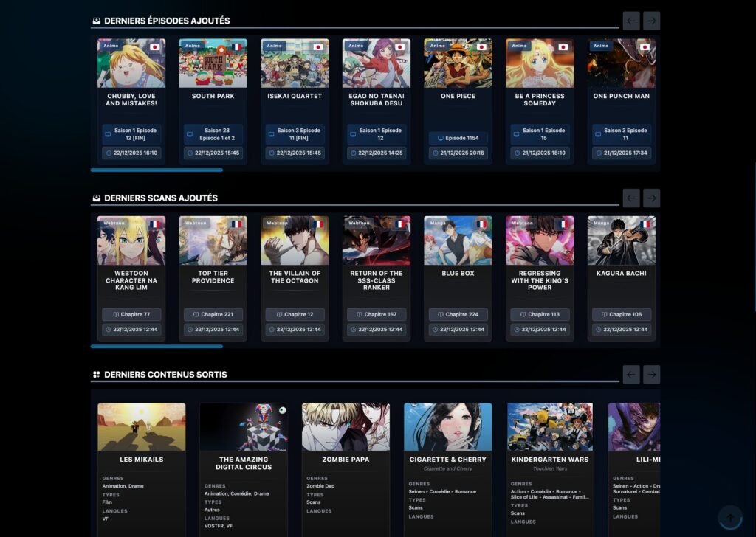Click horizontal scrollbar under scans carousel
Screen dimensions: 756x537
157,346
